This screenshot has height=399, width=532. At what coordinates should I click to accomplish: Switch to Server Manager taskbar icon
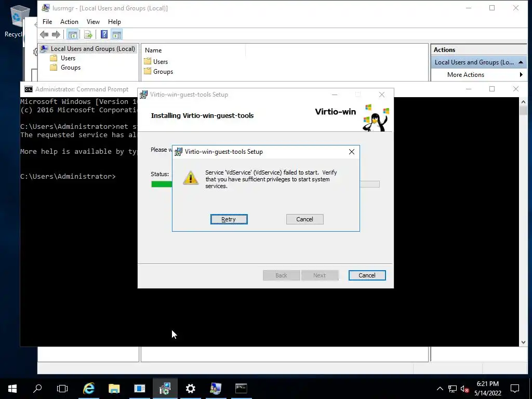(139, 389)
